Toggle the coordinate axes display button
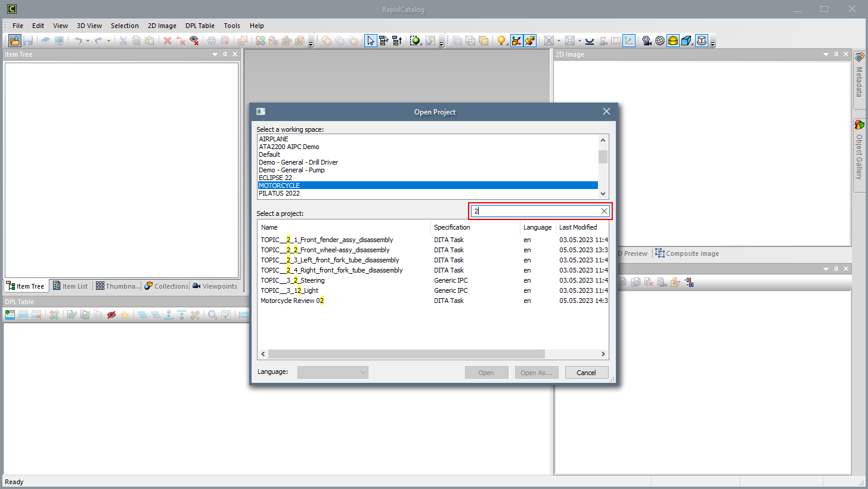 click(x=628, y=41)
